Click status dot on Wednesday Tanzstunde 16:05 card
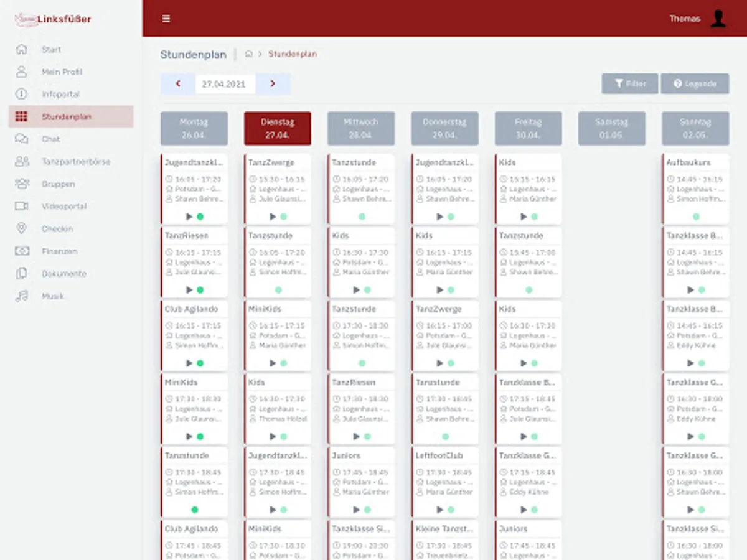Image resolution: width=747 pixels, height=560 pixels. click(362, 217)
